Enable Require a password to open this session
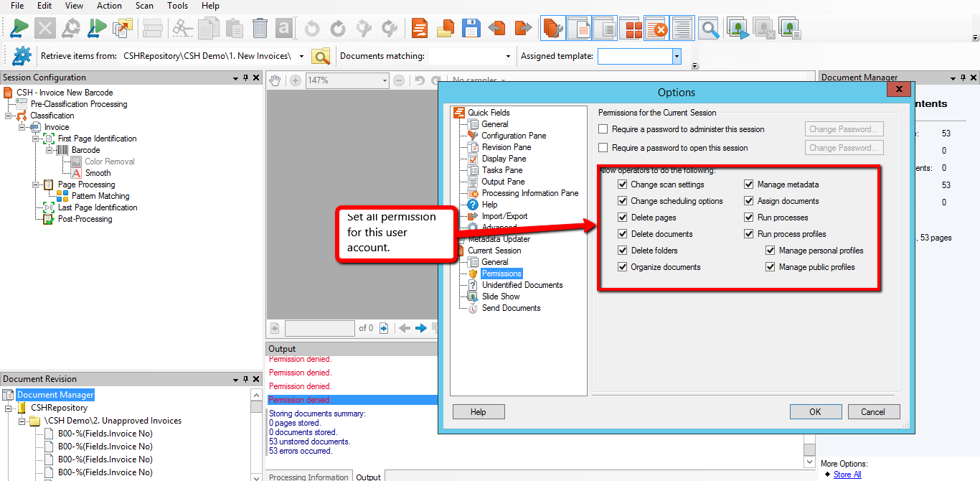The image size is (980, 481). [x=603, y=148]
